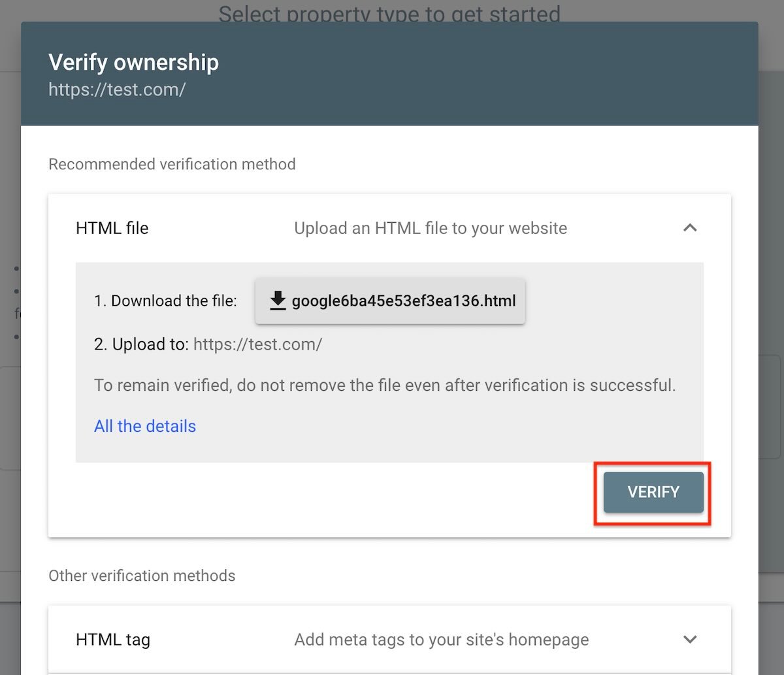Click the Other verification methods label
784x675 pixels.
point(142,576)
